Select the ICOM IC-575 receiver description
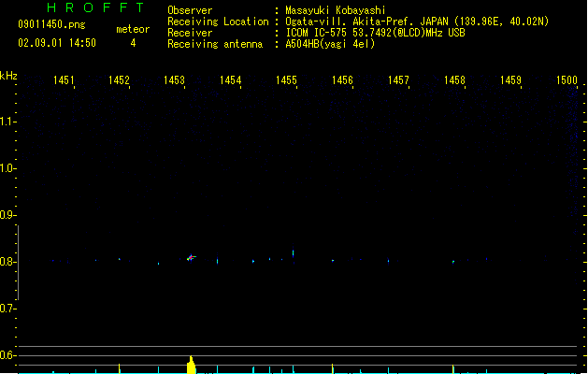This screenshot has height=374, width=588. tap(376, 33)
